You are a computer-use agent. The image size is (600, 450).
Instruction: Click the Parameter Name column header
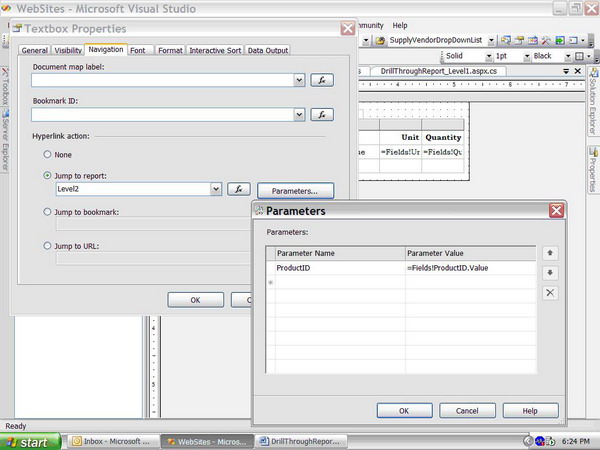[x=340, y=253]
